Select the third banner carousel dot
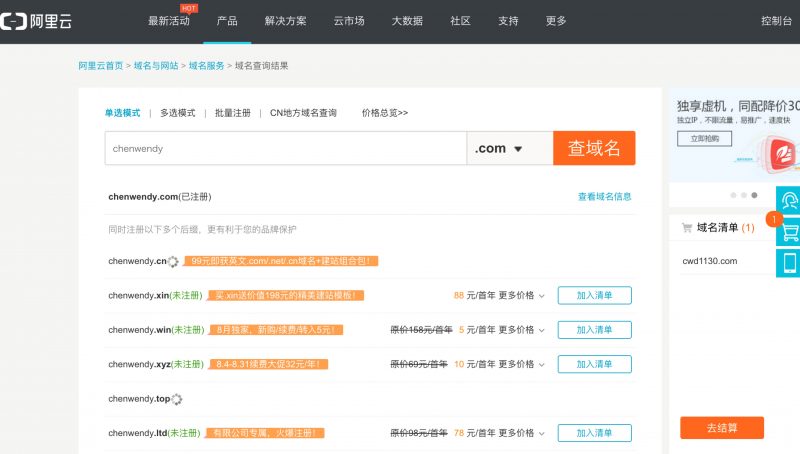This screenshot has width=800, height=454. click(x=755, y=195)
